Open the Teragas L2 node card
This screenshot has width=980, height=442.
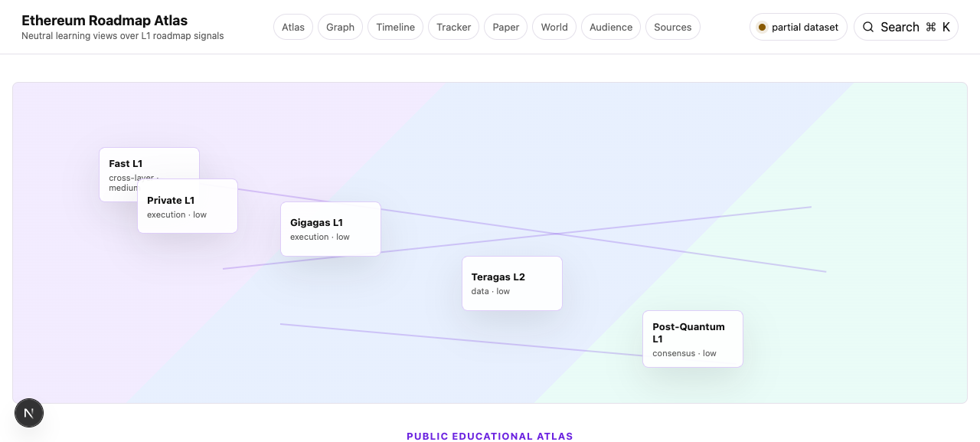pyautogui.click(x=512, y=283)
